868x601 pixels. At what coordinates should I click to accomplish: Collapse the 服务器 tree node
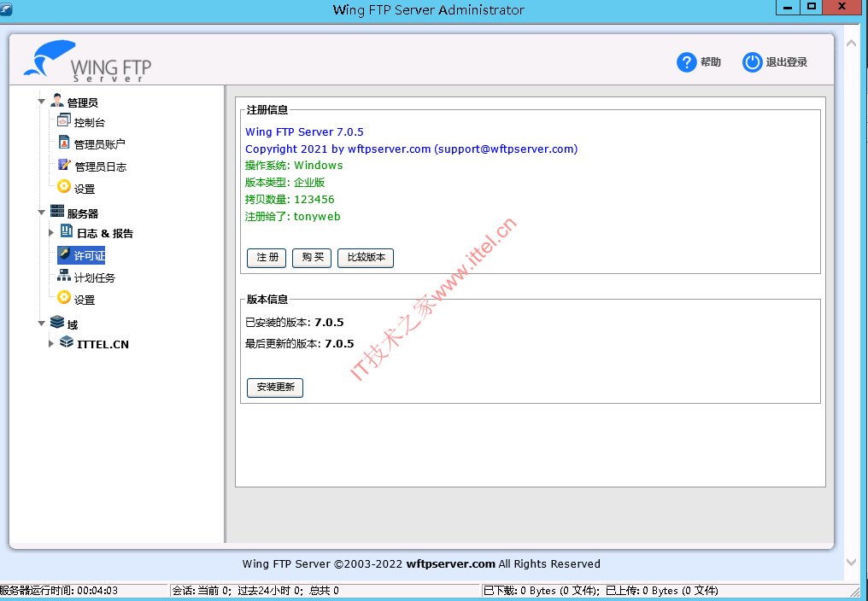point(42,213)
